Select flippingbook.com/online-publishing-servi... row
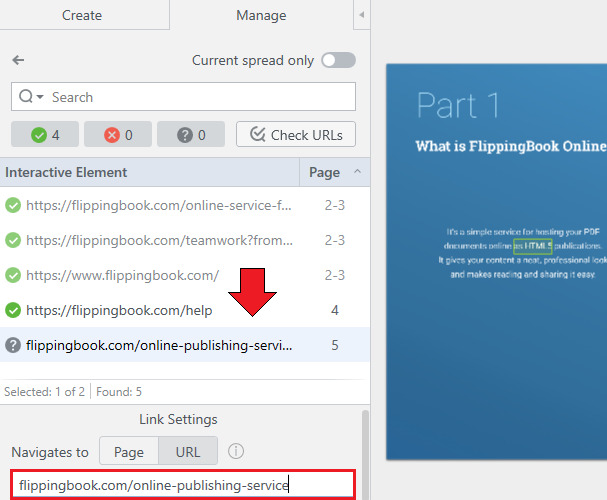607x500 pixels. click(185, 345)
